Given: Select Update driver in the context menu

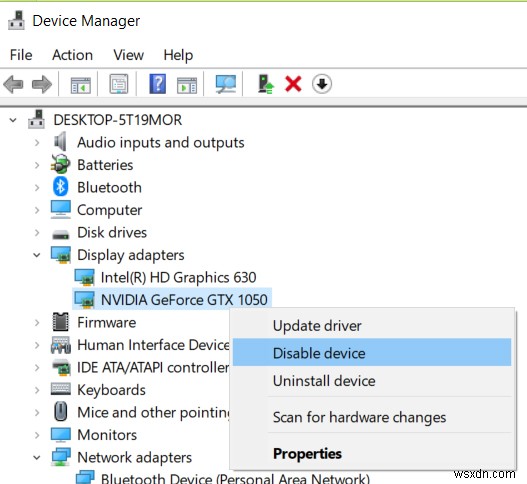Looking at the screenshot, I should [x=317, y=326].
